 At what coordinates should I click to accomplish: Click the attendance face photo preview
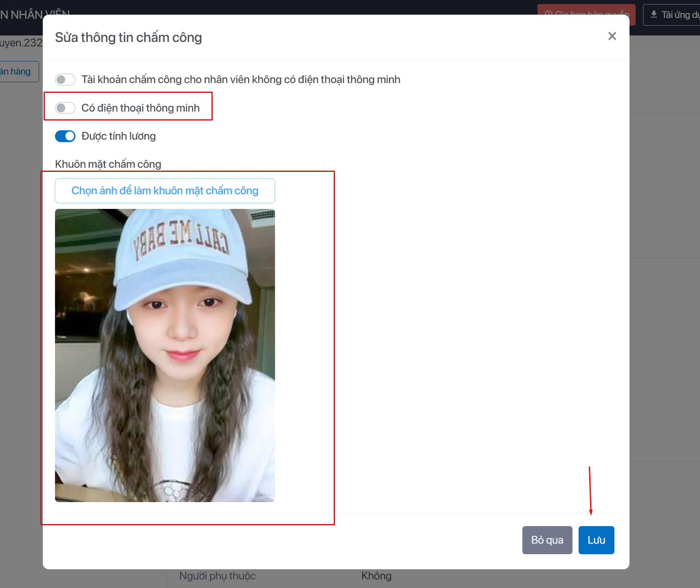point(165,355)
